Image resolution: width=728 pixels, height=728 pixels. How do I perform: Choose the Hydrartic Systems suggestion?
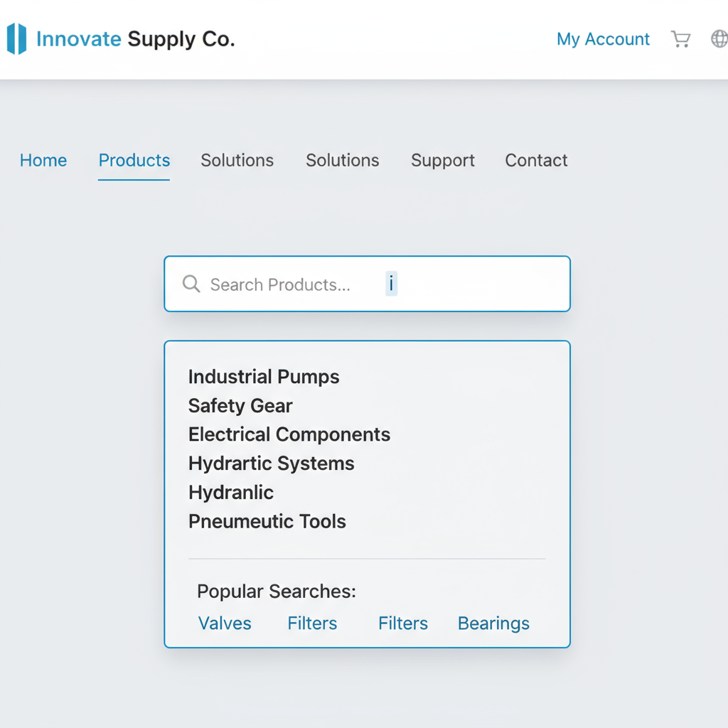pyautogui.click(x=271, y=464)
